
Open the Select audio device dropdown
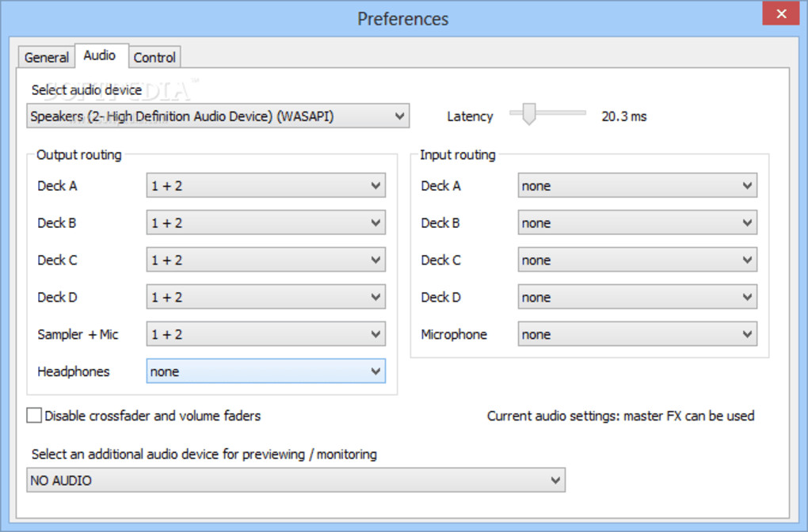coord(218,116)
